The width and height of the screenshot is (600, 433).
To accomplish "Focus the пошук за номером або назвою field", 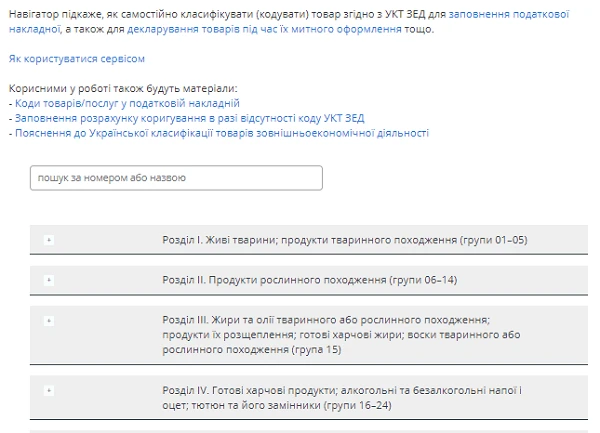I will point(176,178).
